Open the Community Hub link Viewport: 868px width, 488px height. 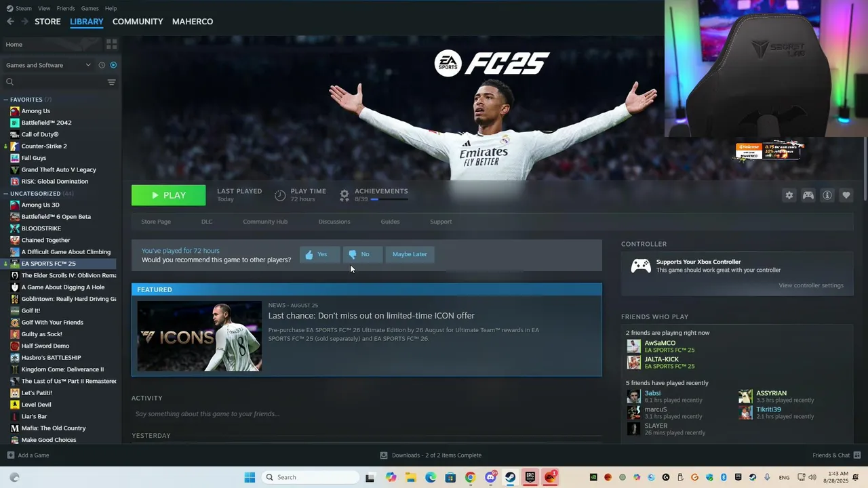265,222
